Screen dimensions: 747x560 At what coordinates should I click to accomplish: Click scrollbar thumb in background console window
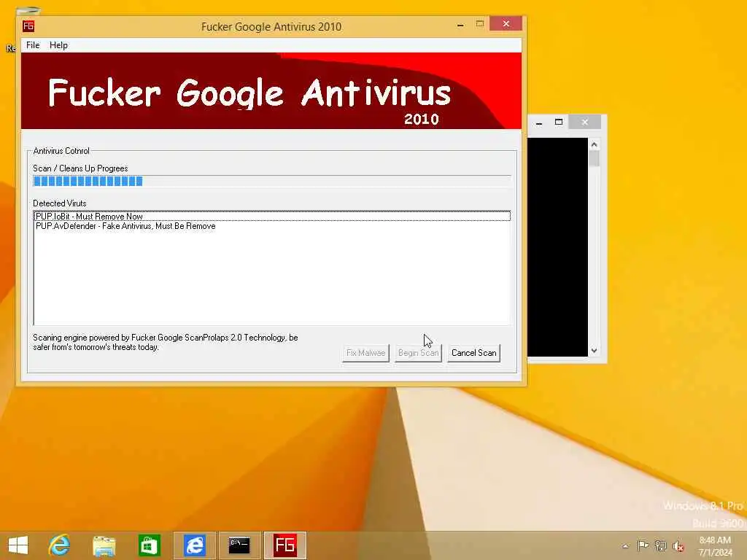point(594,157)
